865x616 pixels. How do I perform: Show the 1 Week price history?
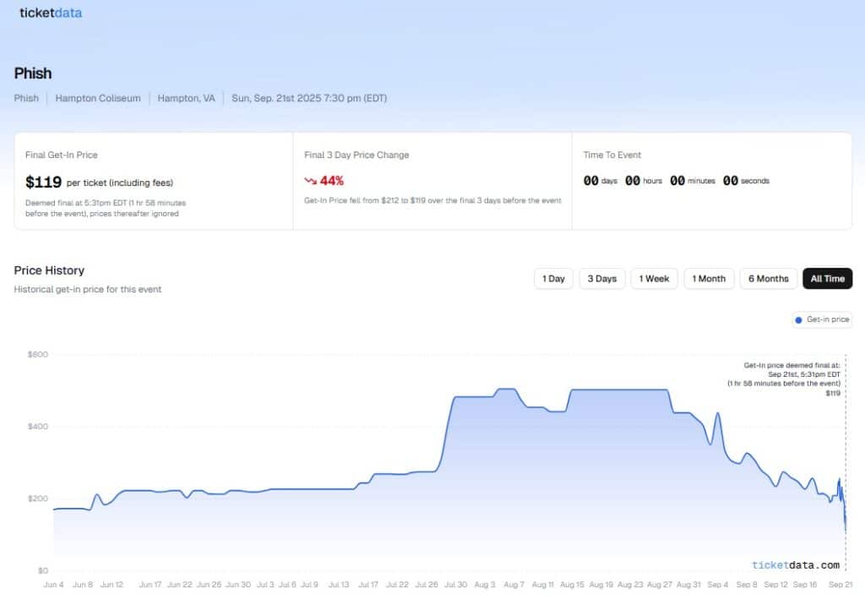(x=654, y=279)
